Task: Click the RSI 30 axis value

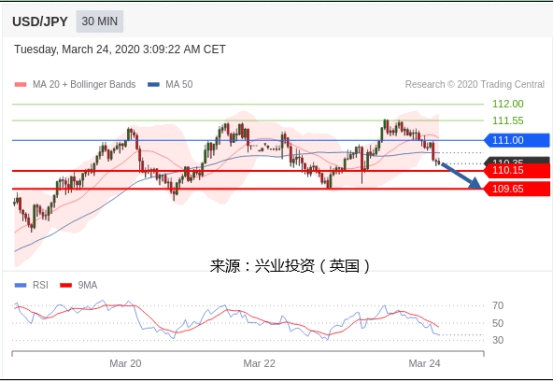Action: [498, 340]
